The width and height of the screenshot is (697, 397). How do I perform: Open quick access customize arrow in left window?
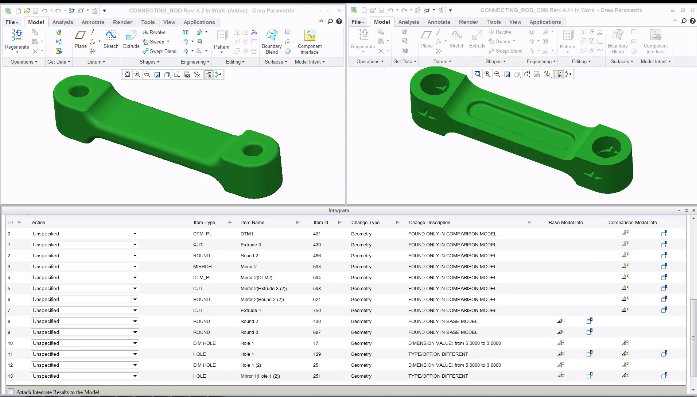(104, 10)
